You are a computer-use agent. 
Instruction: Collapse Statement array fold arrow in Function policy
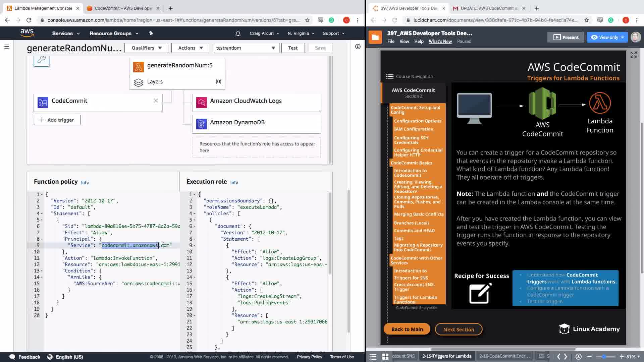(x=42, y=214)
